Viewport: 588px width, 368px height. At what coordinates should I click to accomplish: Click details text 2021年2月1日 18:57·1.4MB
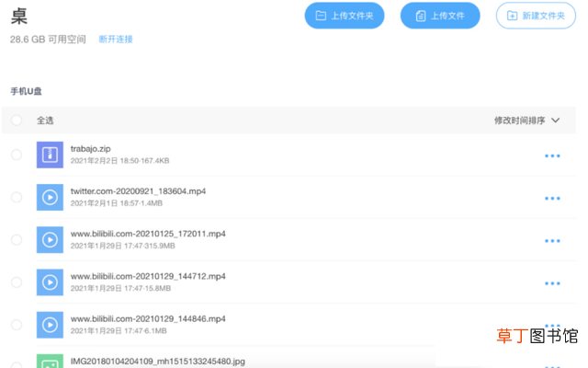[117, 203]
